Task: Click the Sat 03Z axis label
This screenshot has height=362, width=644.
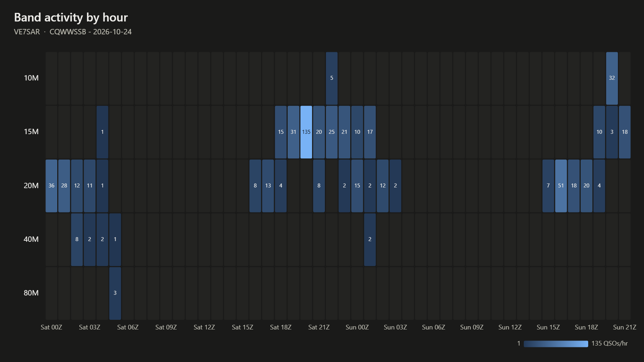Action: 90,327
